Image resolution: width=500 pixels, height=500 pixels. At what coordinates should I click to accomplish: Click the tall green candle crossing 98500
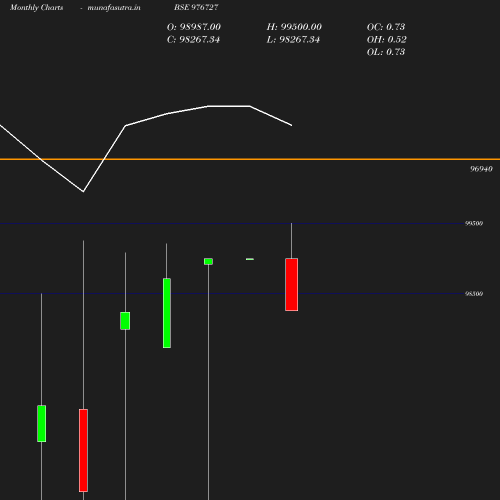tap(167, 313)
